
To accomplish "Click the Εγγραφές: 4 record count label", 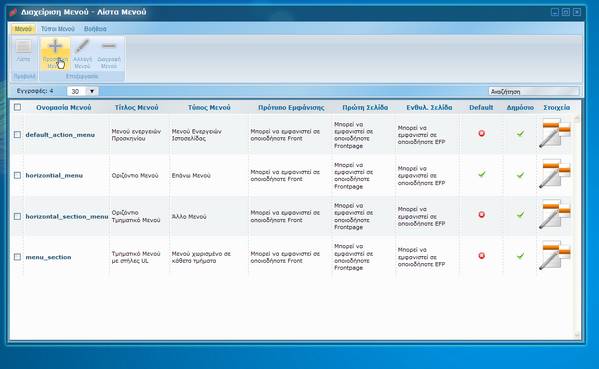I will tap(35, 91).
